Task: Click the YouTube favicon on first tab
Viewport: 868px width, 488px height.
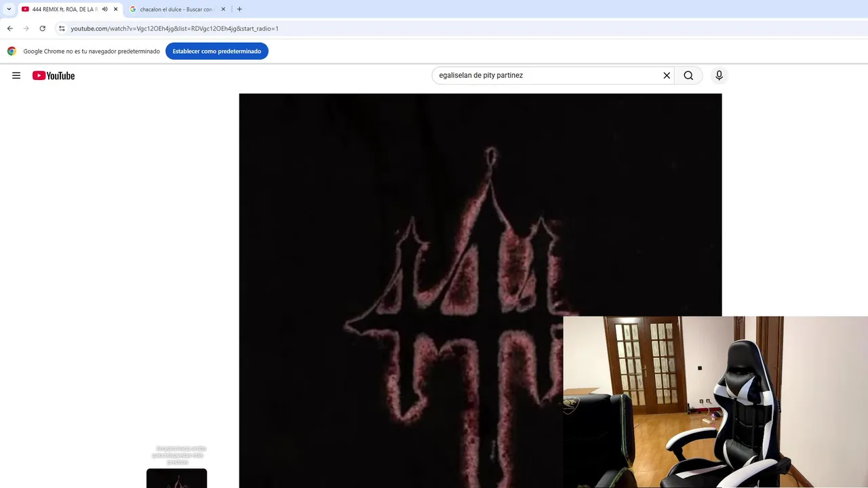Action: pyautogui.click(x=25, y=9)
